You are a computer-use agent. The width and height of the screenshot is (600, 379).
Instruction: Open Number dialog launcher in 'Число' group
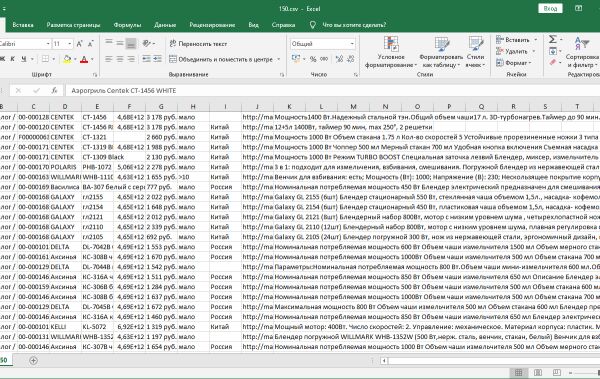pyautogui.click(x=355, y=75)
